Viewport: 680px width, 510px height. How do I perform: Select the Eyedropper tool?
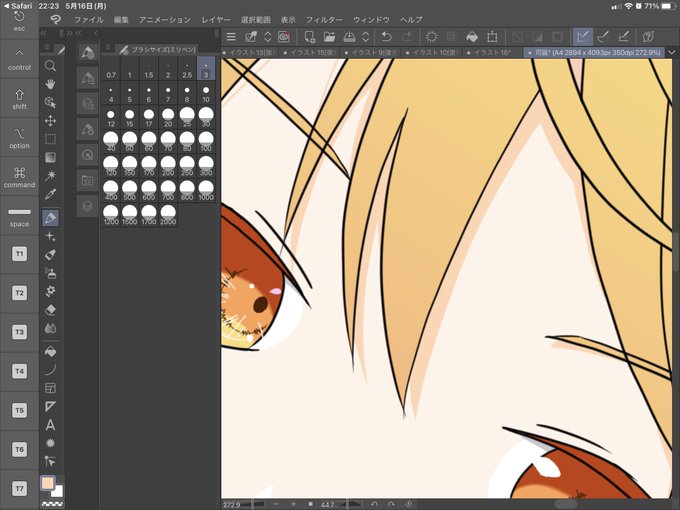click(50, 194)
